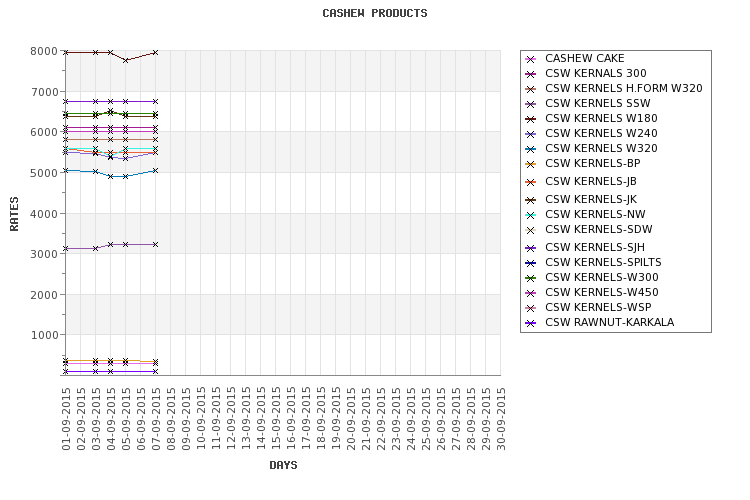Click the CSW KERNALS 300 legend marker
The height and width of the screenshot is (500, 750).
530,74
